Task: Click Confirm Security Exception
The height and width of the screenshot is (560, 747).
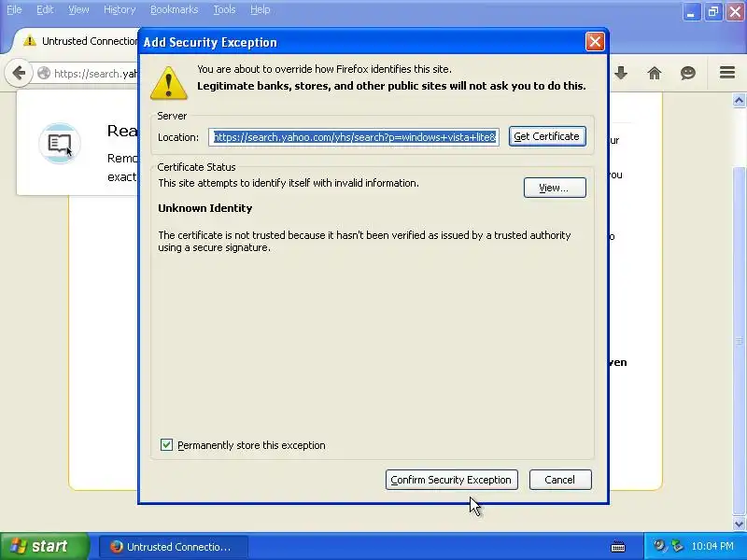Action: (451, 480)
